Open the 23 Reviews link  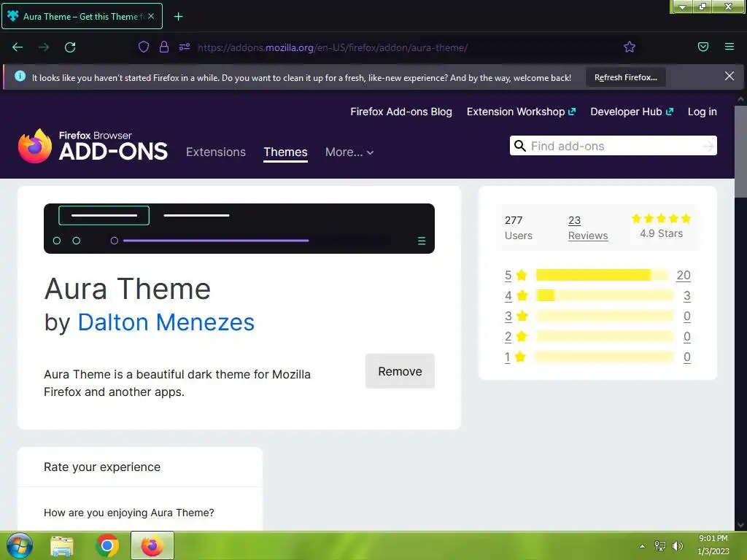pos(588,227)
